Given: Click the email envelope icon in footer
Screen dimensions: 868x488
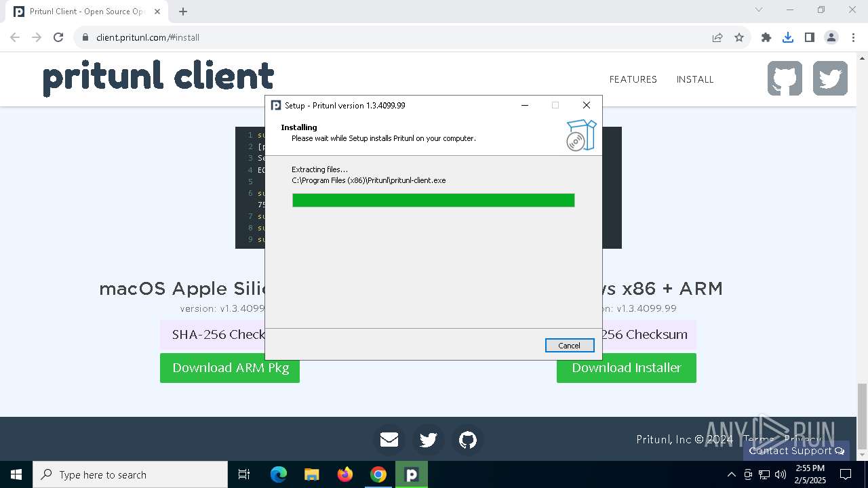Looking at the screenshot, I should point(389,440).
